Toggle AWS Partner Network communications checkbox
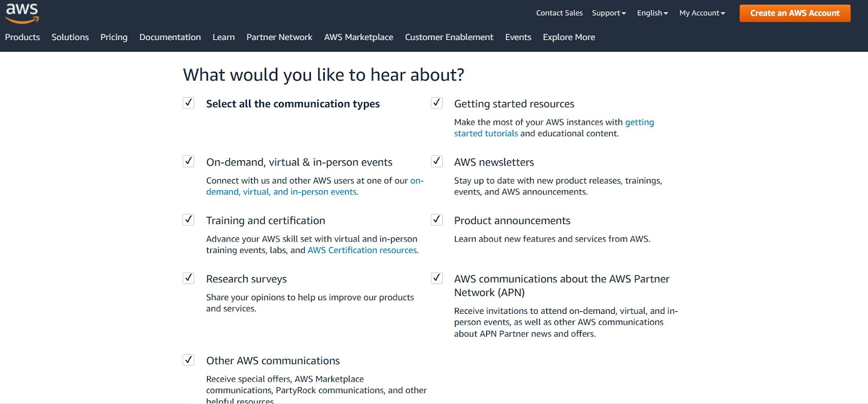Viewport: 868px width, 404px height. pyautogui.click(x=437, y=278)
